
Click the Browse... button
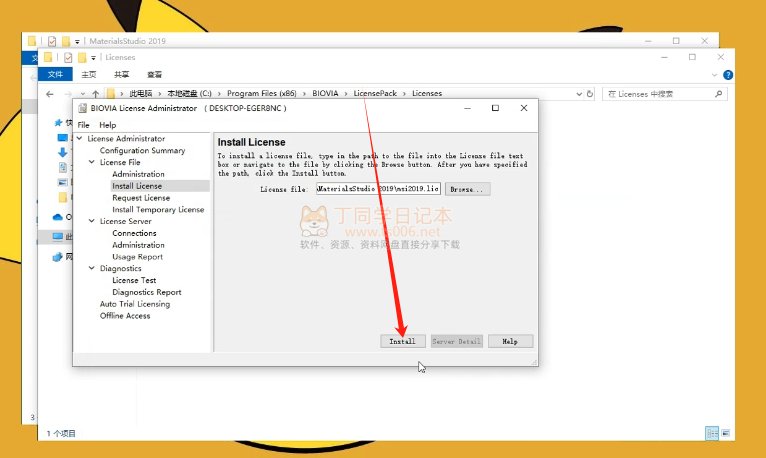tap(467, 189)
